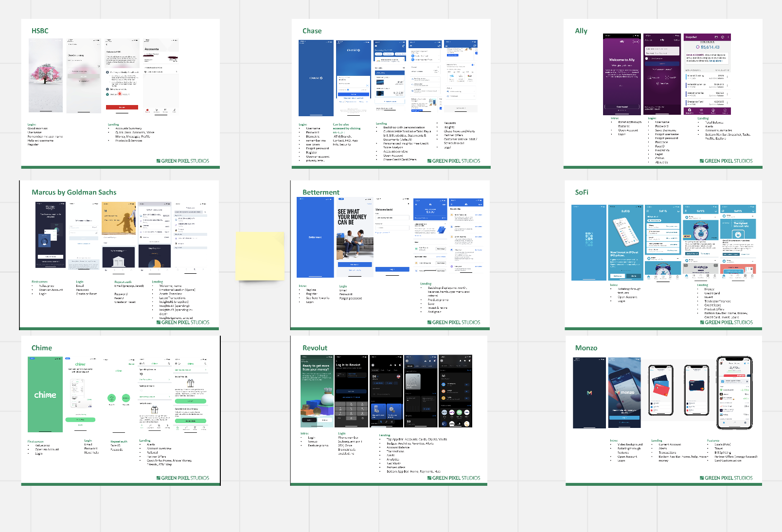Select Ally Snapshot balance $5,614.43 screenshot
Viewport: 782px width, 532px height.
pyautogui.click(x=707, y=74)
